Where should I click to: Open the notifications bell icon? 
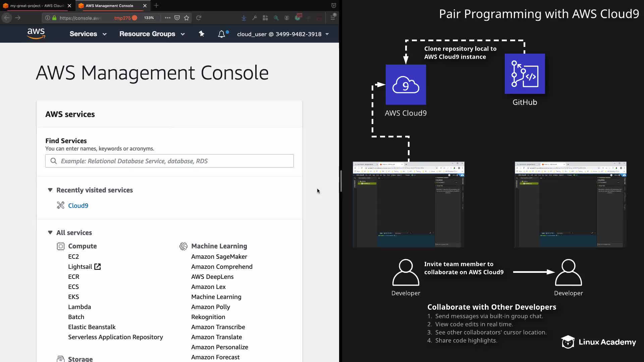coord(221,34)
